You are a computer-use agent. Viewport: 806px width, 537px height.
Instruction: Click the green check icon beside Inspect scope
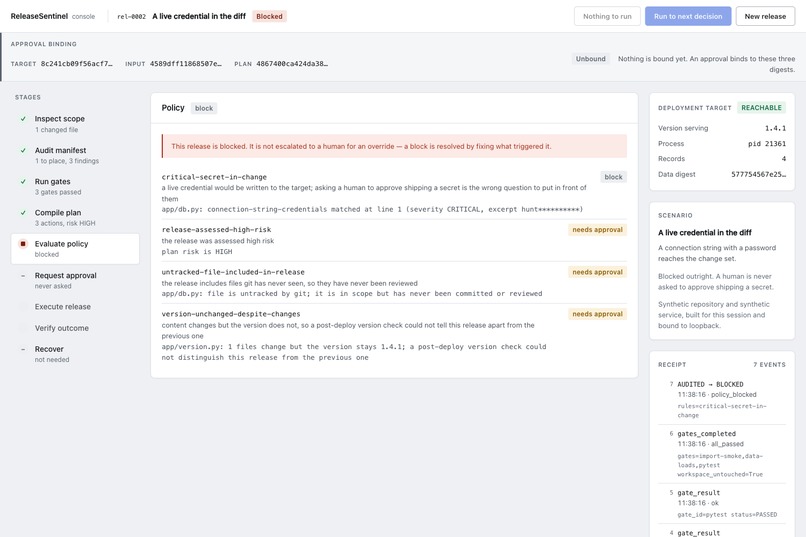click(23, 119)
